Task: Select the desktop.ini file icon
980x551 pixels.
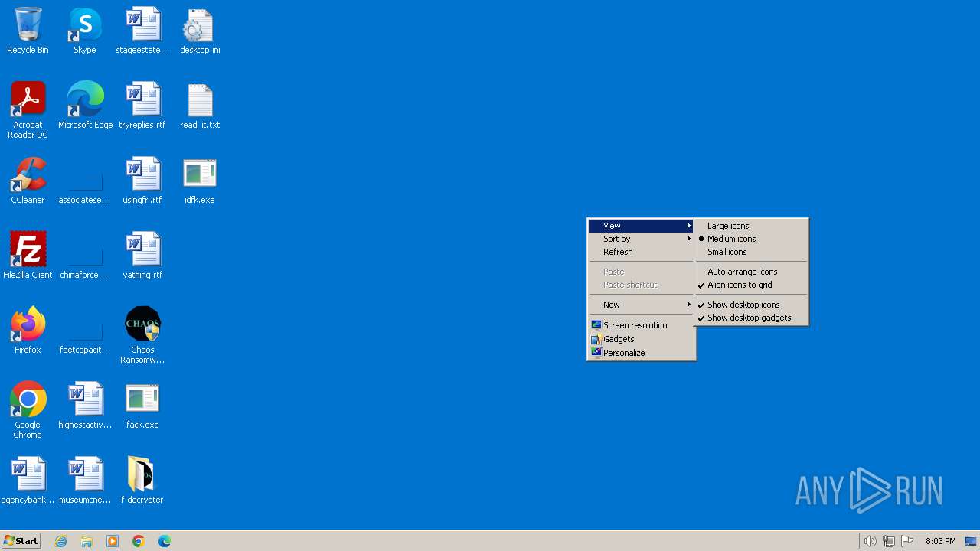Action: (x=200, y=31)
